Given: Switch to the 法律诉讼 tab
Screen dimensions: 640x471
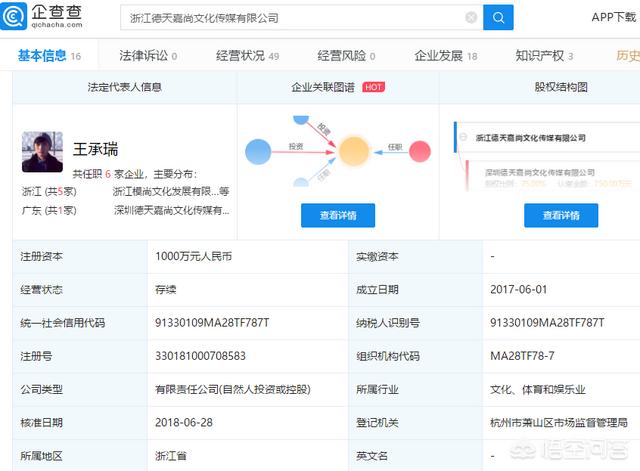Looking at the screenshot, I should point(148,56).
